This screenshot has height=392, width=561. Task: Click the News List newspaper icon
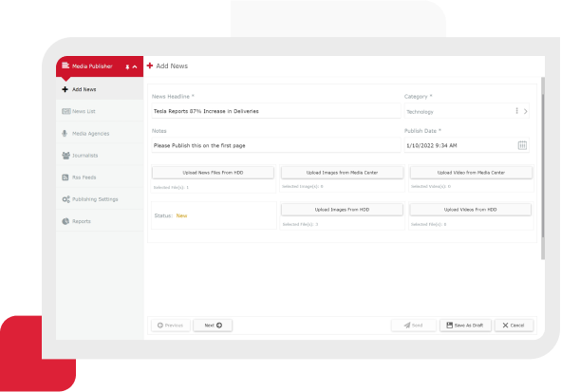(66, 111)
